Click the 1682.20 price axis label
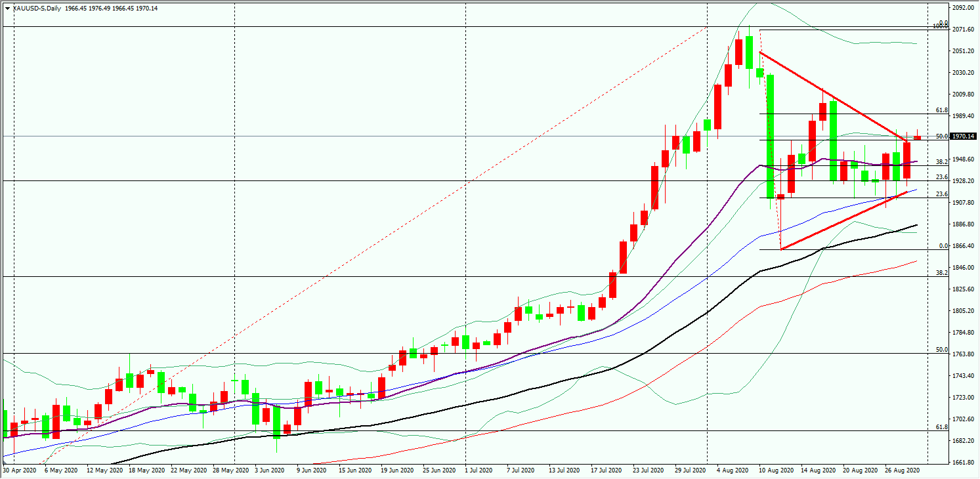 click(963, 441)
